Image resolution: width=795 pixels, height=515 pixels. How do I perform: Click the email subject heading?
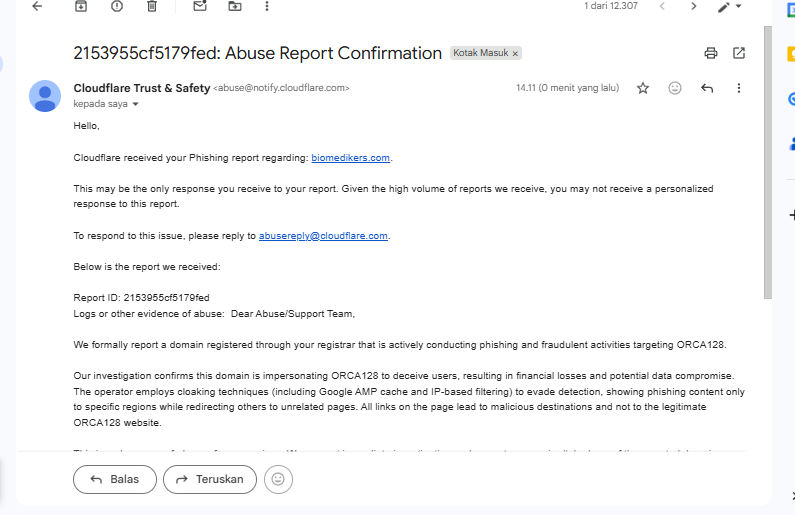pyautogui.click(x=258, y=53)
